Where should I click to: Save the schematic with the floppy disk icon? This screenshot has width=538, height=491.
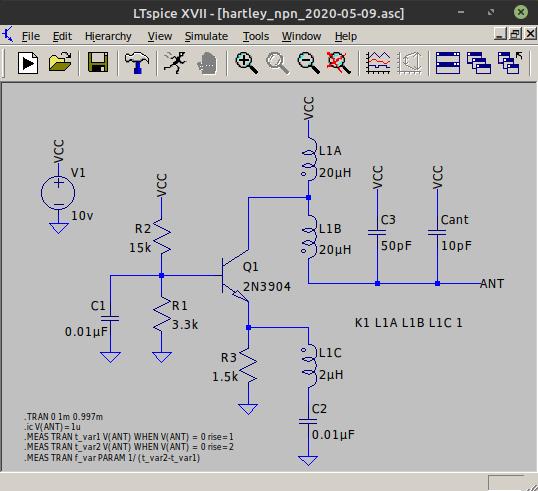(x=98, y=62)
